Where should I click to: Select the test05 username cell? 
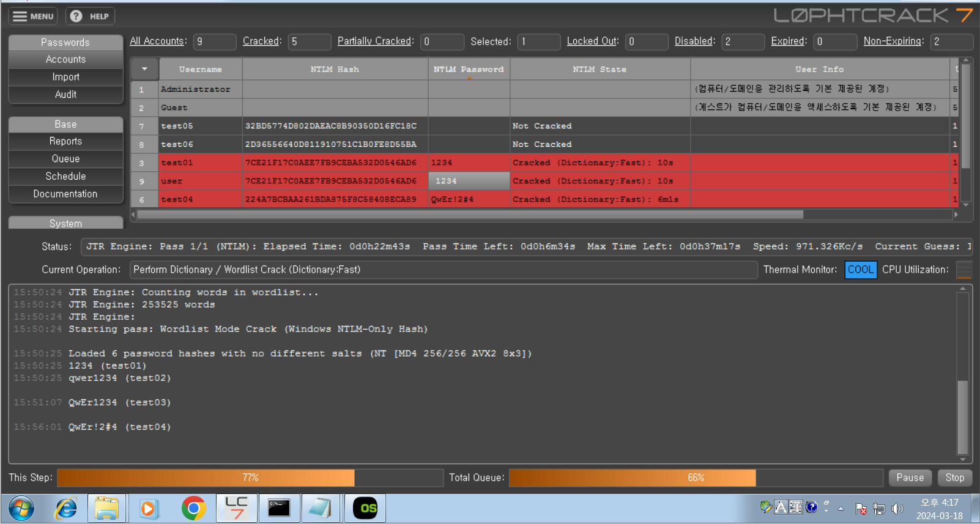201,126
